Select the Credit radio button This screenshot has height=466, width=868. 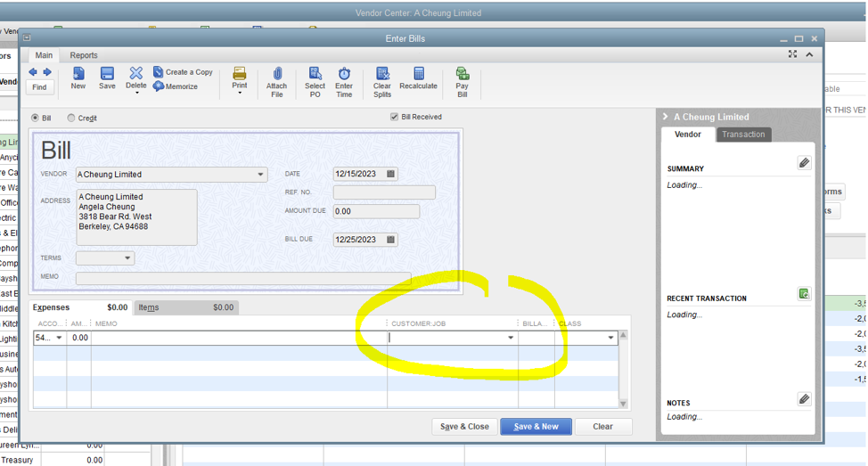tap(71, 118)
